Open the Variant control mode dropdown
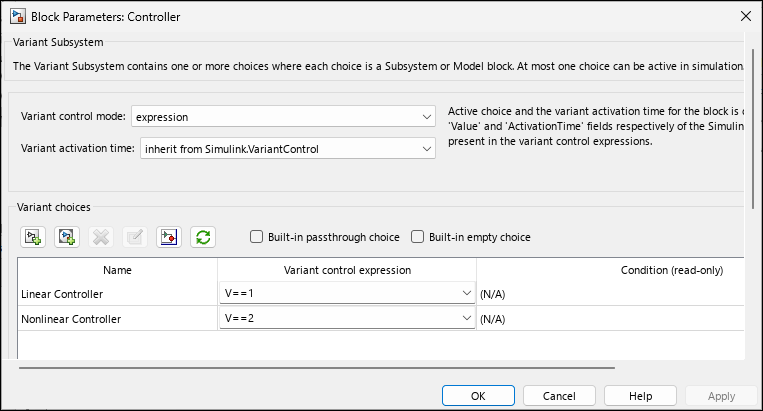 [283, 117]
